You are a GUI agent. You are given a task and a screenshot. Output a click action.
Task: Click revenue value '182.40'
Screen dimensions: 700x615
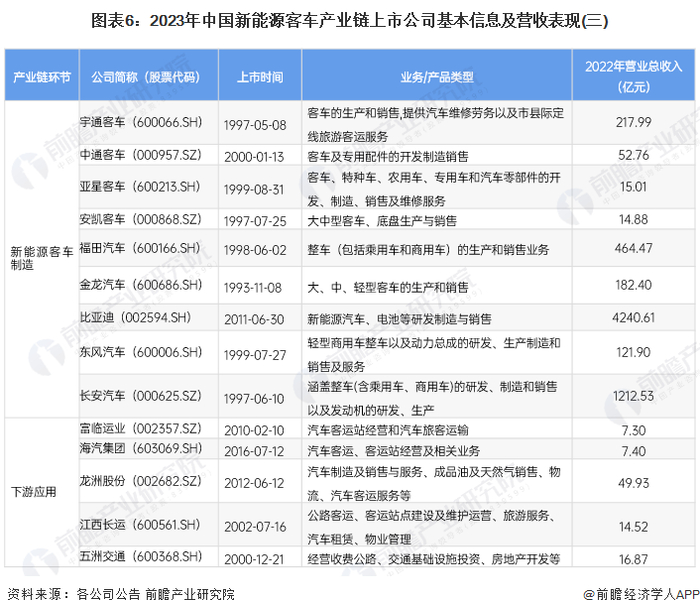point(633,285)
